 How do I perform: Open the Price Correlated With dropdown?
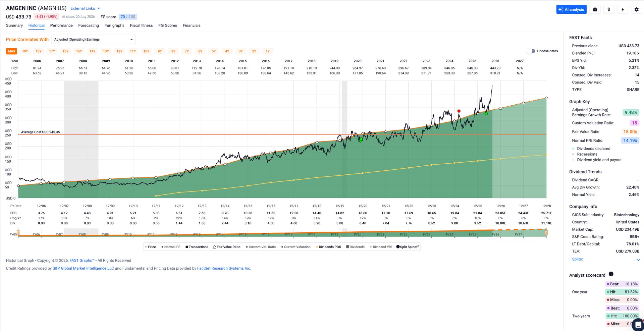(94, 40)
